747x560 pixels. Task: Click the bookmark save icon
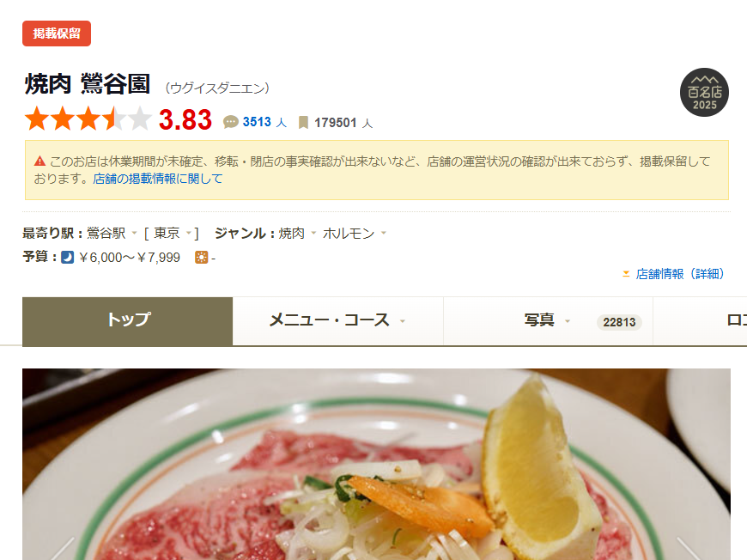(303, 123)
